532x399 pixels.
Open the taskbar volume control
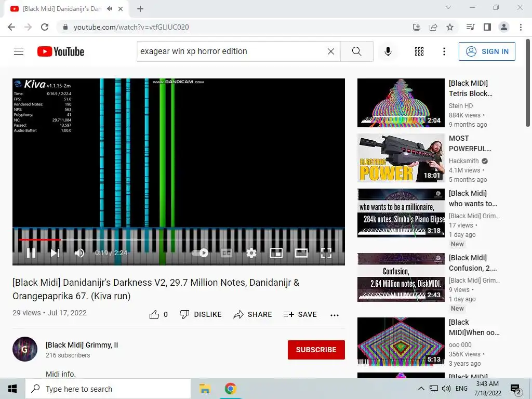click(446, 389)
